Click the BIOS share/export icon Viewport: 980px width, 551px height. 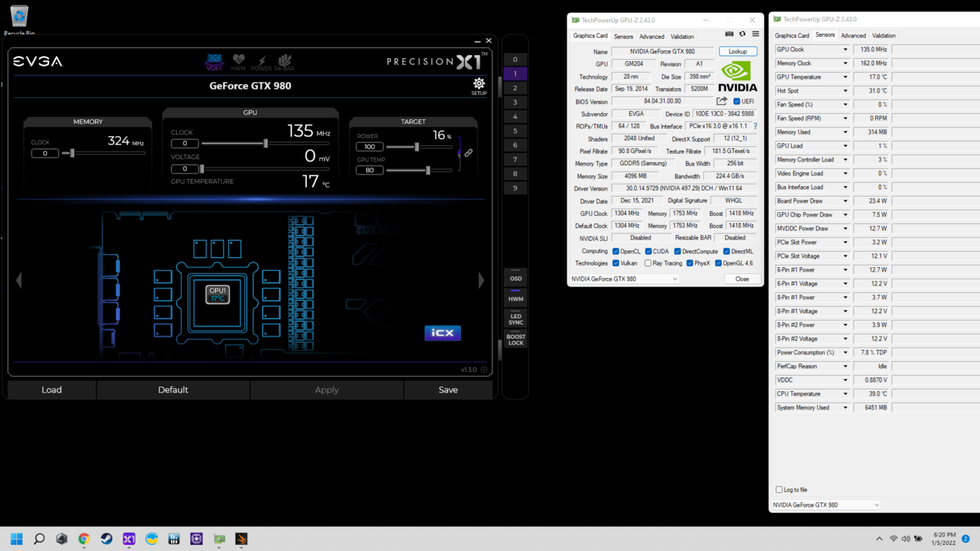pos(721,101)
